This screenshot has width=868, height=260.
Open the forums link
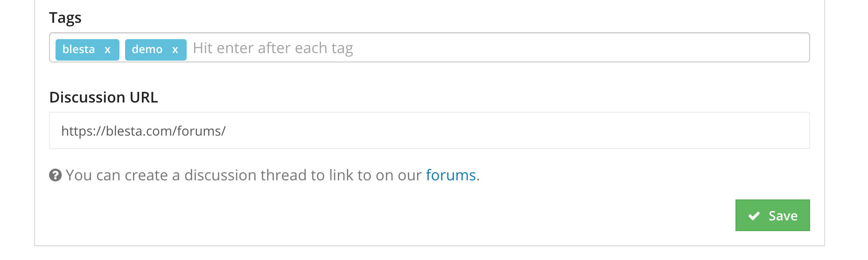[x=450, y=175]
